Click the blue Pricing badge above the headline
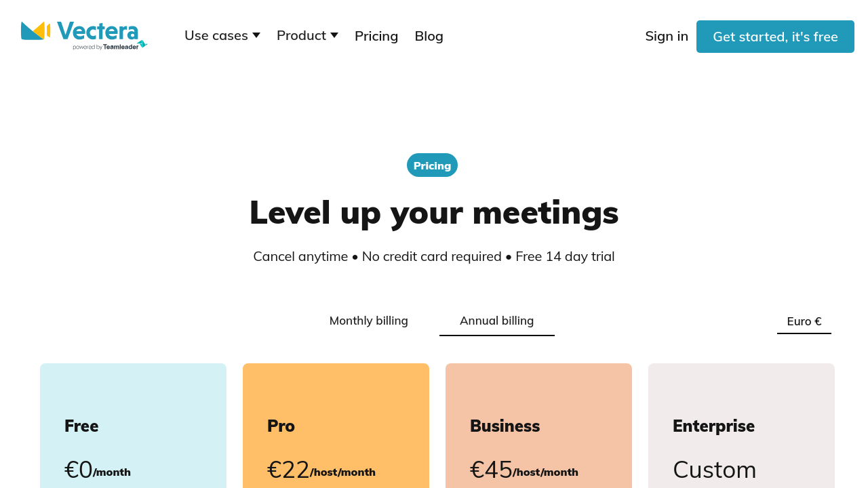 [x=432, y=165]
